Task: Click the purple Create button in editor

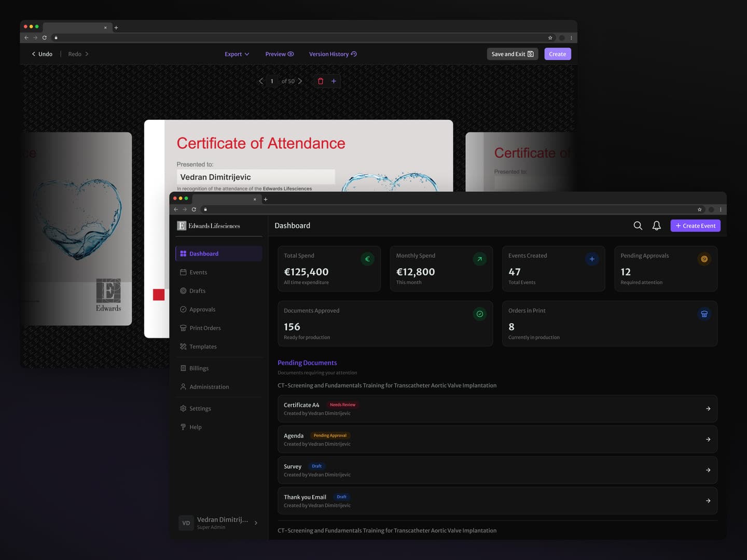Action: pos(558,54)
